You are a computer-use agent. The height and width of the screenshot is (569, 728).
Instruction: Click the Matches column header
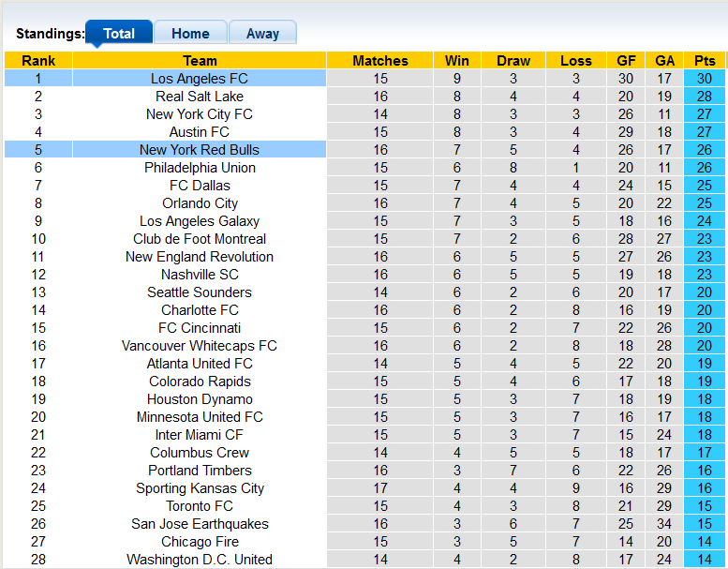(380, 61)
